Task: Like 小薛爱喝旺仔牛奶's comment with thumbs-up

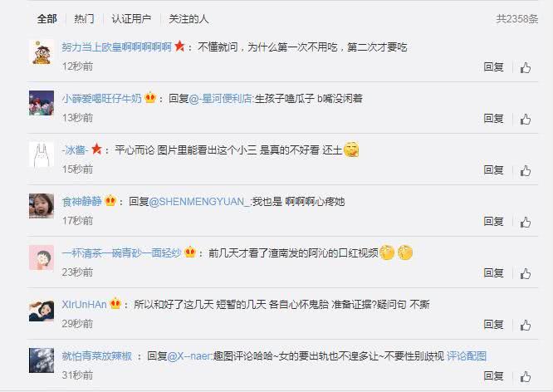Action: 526,120
